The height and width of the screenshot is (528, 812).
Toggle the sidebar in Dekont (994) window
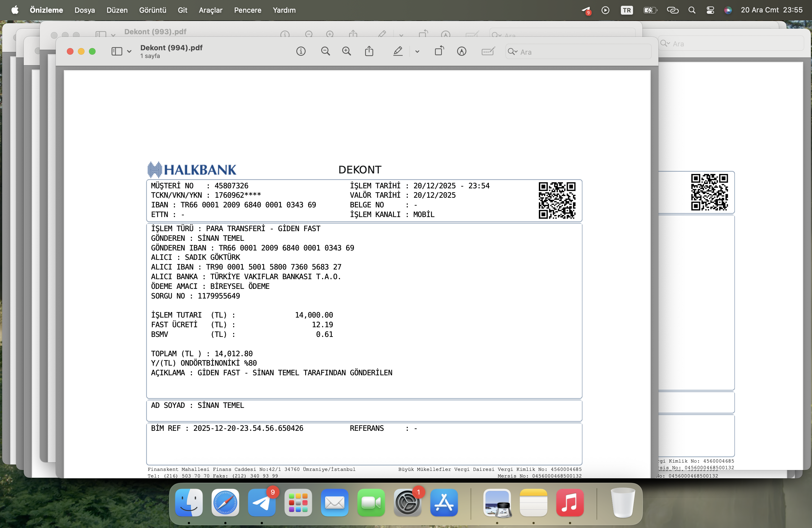117,52
